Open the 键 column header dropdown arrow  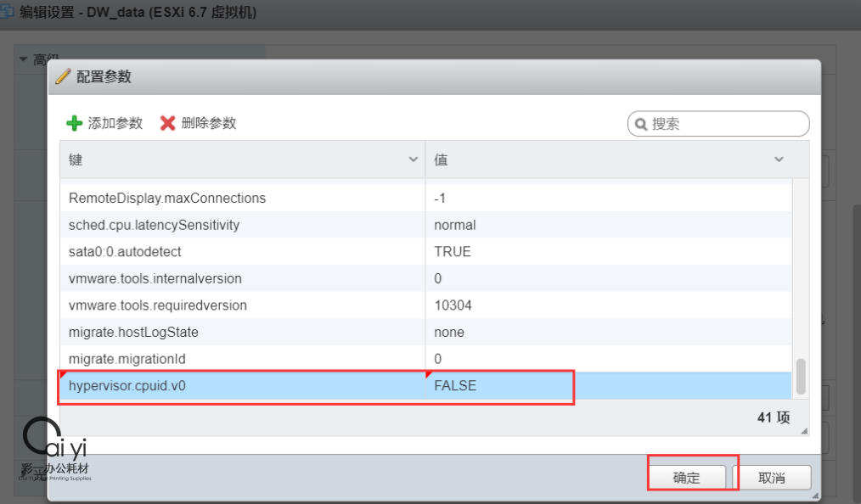pyautogui.click(x=414, y=160)
